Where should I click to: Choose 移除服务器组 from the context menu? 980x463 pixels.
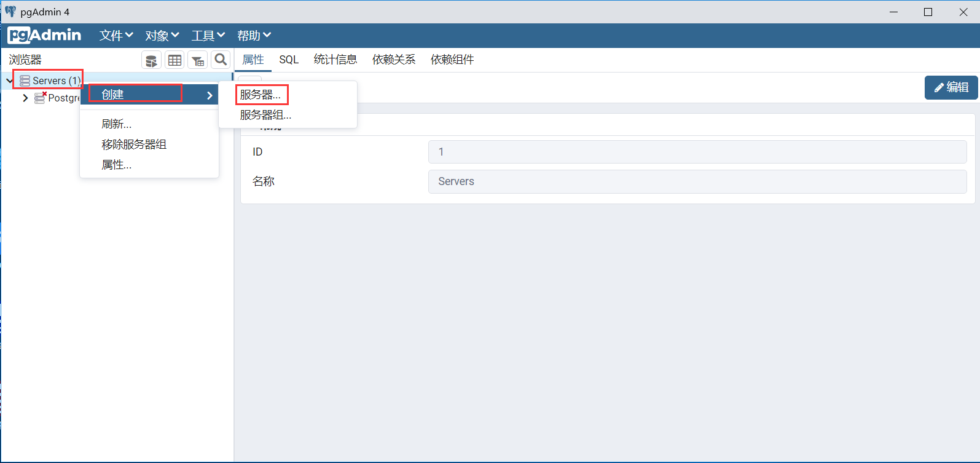click(x=134, y=144)
